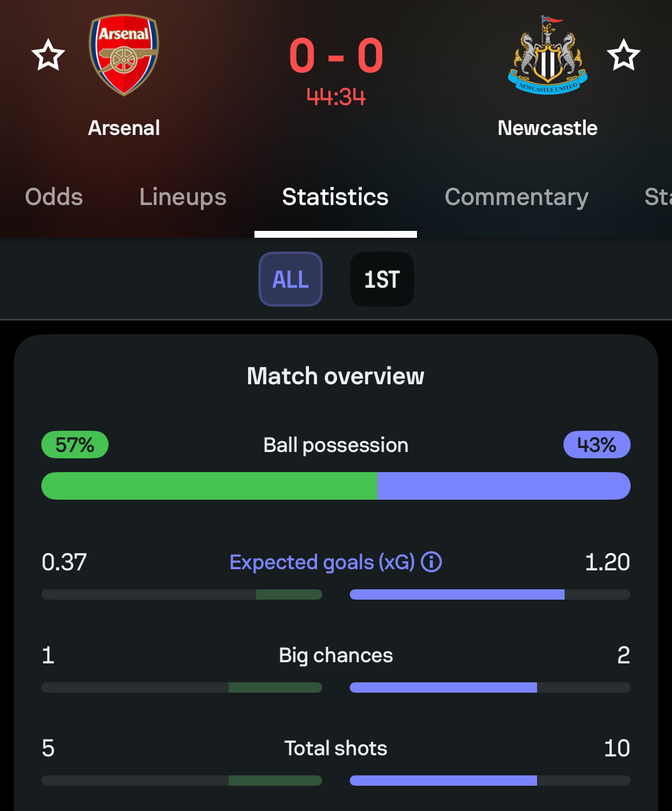
Task: Select the Statistics tab
Action: [335, 197]
